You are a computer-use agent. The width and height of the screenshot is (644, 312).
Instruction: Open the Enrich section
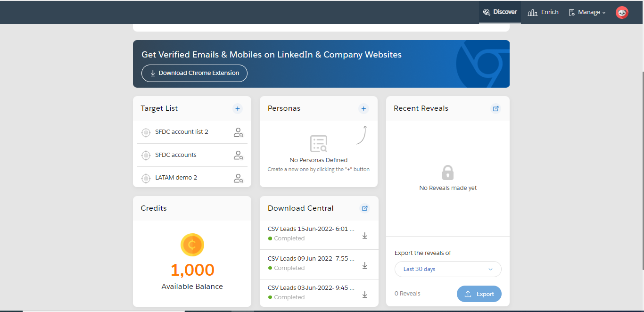coord(543,12)
